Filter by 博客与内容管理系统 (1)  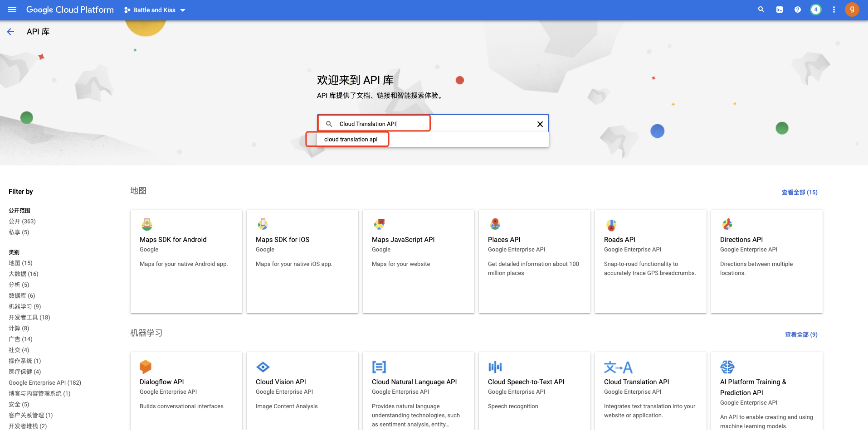pyautogui.click(x=40, y=393)
